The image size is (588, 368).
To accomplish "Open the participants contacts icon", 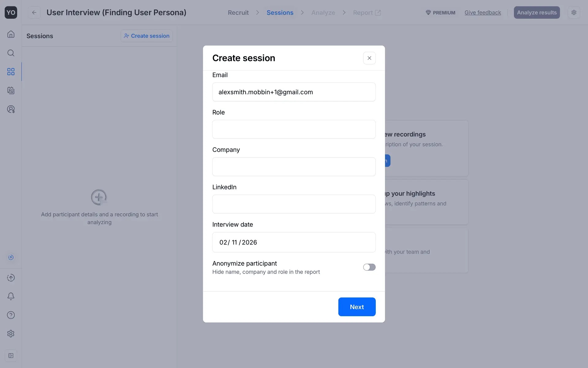I will (x=11, y=90).
